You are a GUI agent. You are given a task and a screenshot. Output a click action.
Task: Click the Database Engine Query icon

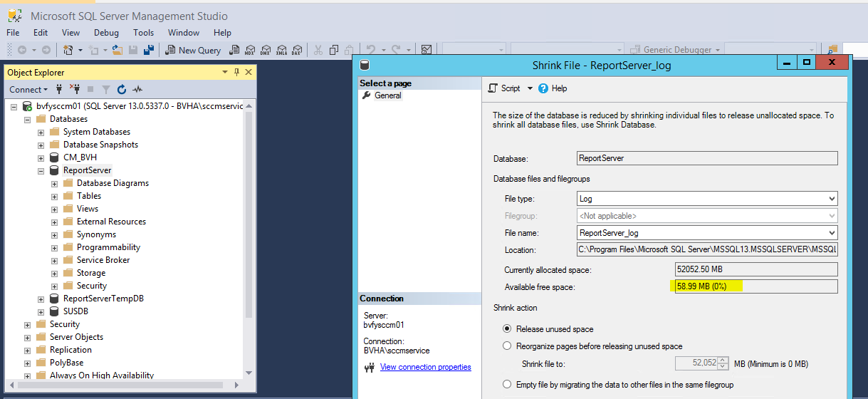(234, 50)
